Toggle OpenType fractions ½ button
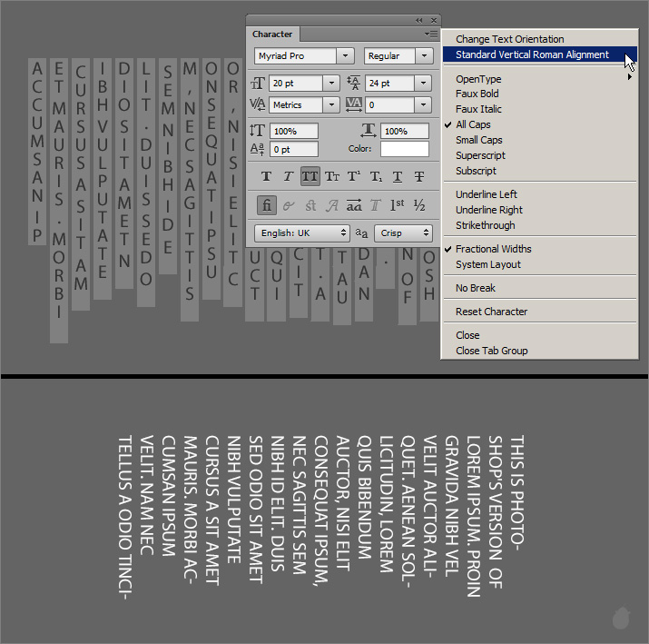 pos(419,205)
